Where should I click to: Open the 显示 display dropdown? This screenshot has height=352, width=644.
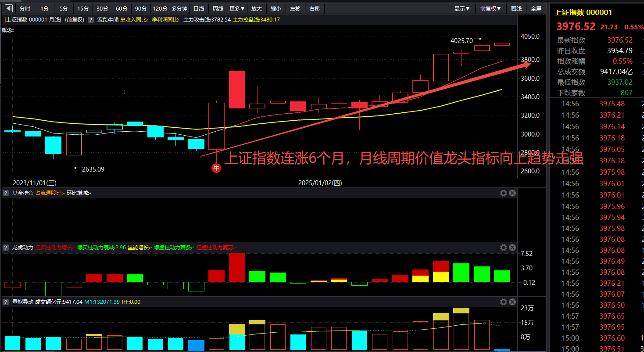tap(462, 8)
